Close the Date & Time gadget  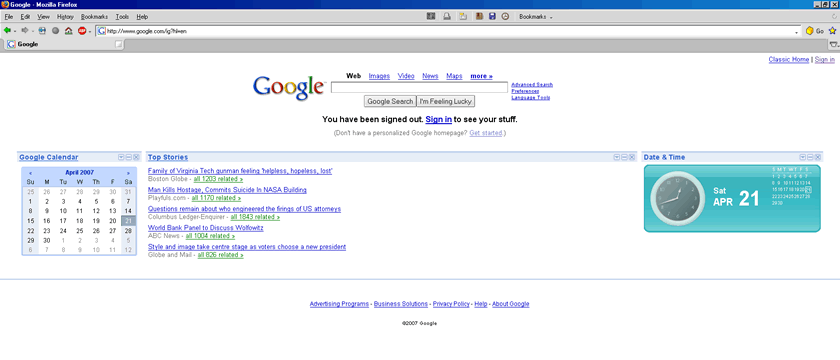point(818,157)
